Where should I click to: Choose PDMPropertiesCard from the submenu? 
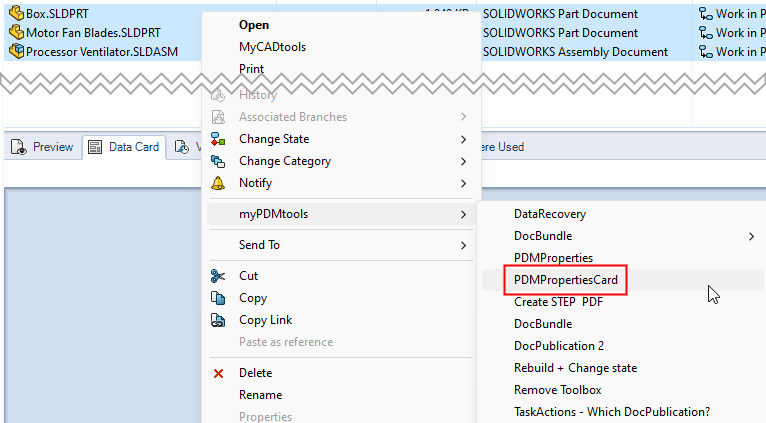coord(567,280)
